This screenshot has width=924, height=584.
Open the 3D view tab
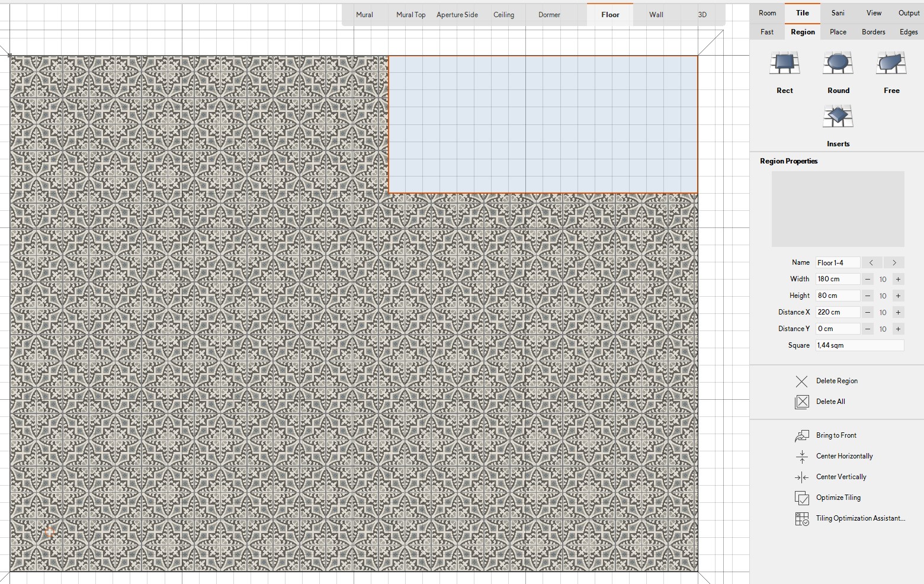pyautogui.click(x=702, y=14)
